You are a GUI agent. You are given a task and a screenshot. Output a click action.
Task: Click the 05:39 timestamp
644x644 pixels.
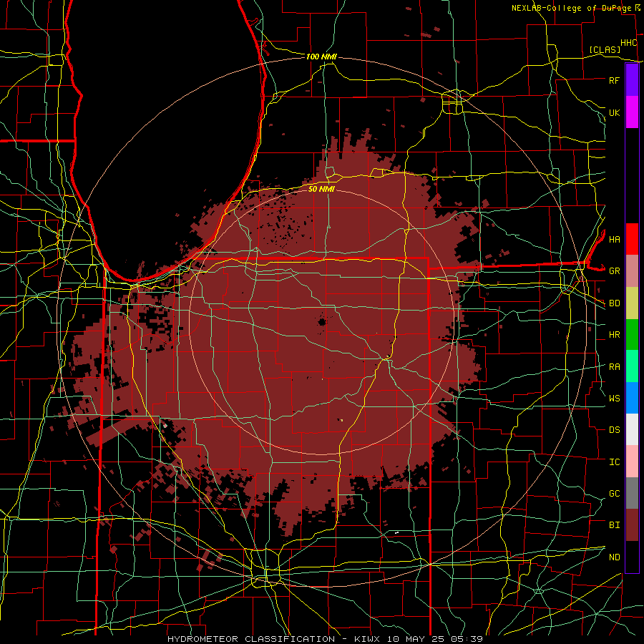467,639
